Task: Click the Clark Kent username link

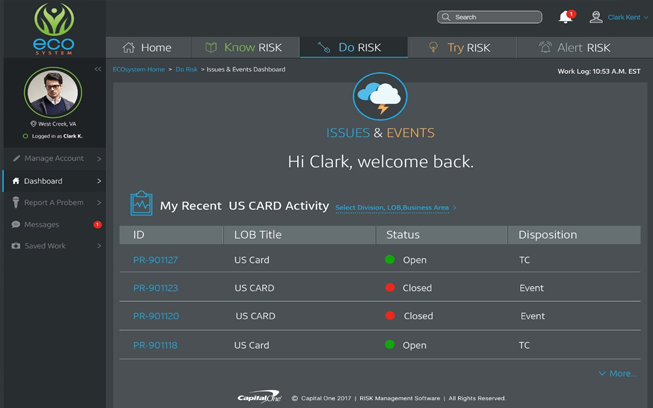Action: (624, 17)
